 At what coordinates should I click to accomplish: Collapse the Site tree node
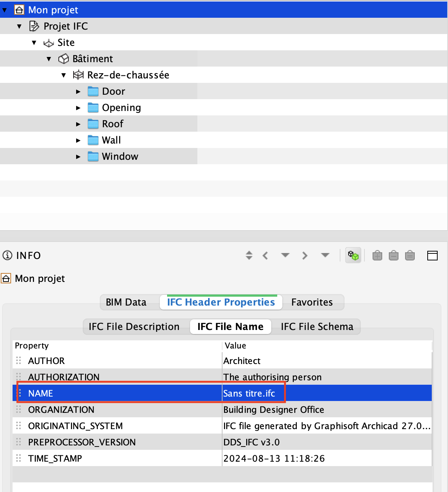[x=34, y=43]
